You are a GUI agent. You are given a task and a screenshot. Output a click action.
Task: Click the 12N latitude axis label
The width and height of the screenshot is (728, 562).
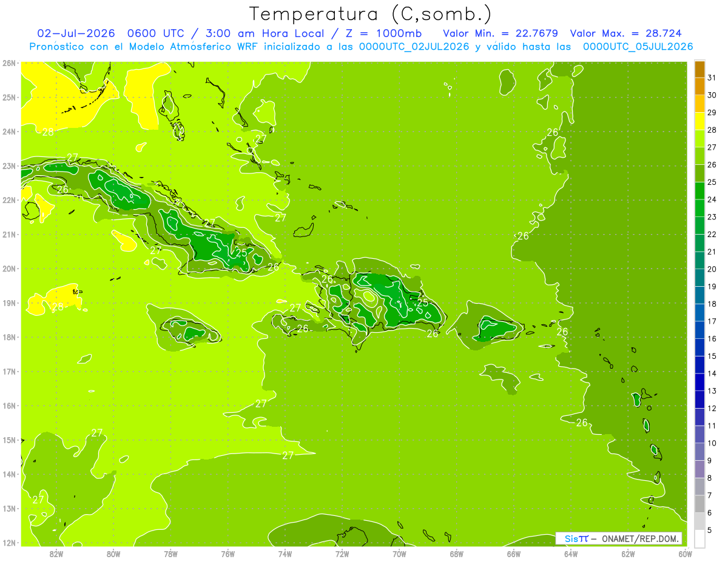tap(9, 543)
